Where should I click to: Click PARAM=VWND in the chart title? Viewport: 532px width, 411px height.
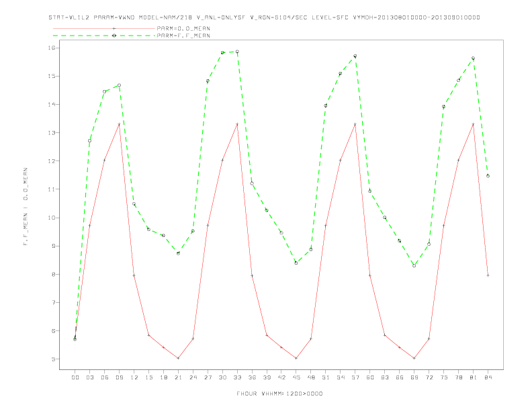114,17
